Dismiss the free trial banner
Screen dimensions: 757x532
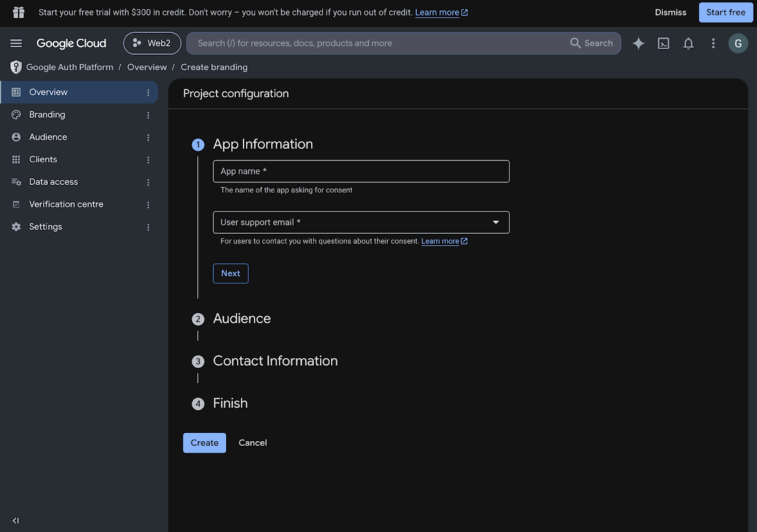tap(670, 12)
